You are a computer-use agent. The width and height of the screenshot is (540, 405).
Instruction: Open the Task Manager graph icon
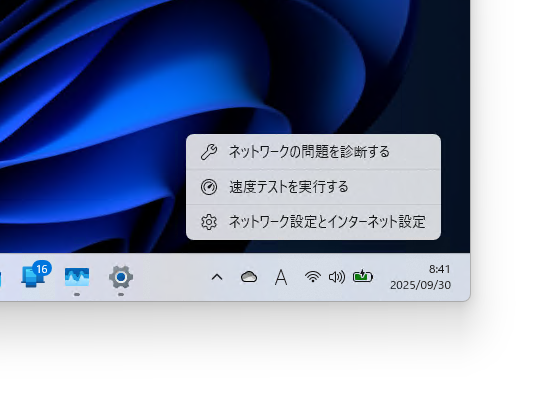(x=77, y=277)
